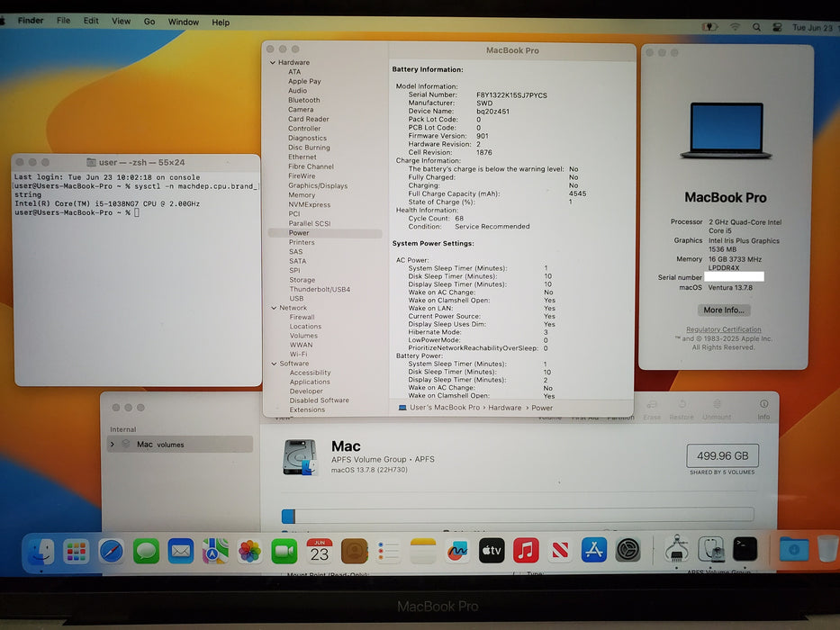840x630 pixels.
Task: Open the Go menu
Action: [x=149, y=22]
